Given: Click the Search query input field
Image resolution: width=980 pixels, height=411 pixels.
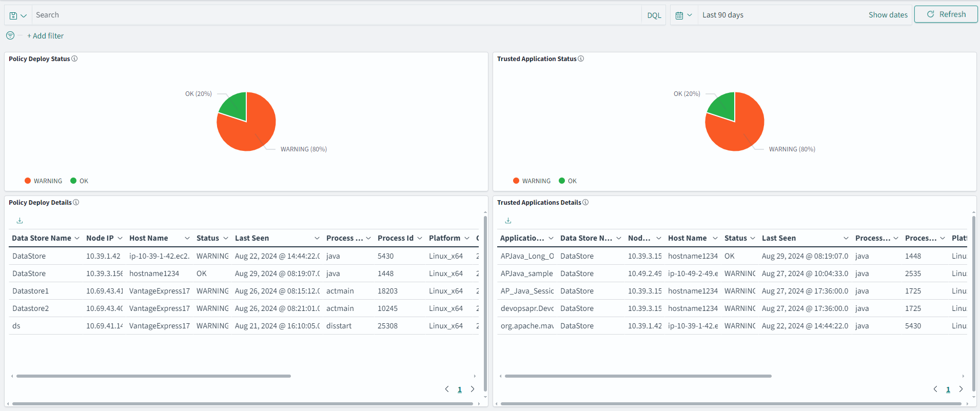Looking at the screenshot, I should tap(334, 15).
